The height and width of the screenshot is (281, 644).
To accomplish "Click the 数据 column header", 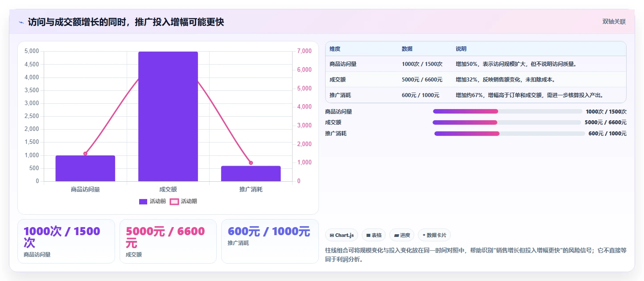I will pyautogui.click(x=407, y=49).
